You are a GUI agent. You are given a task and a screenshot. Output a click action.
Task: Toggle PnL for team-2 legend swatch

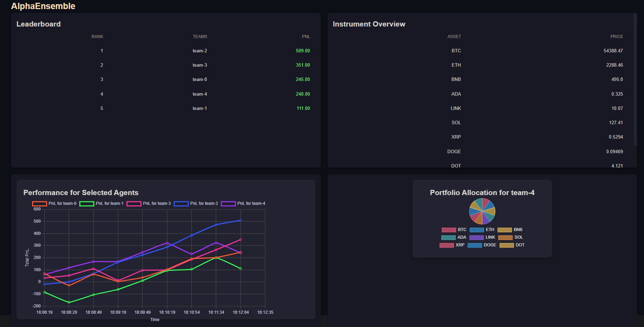click(x=181, y=203)
